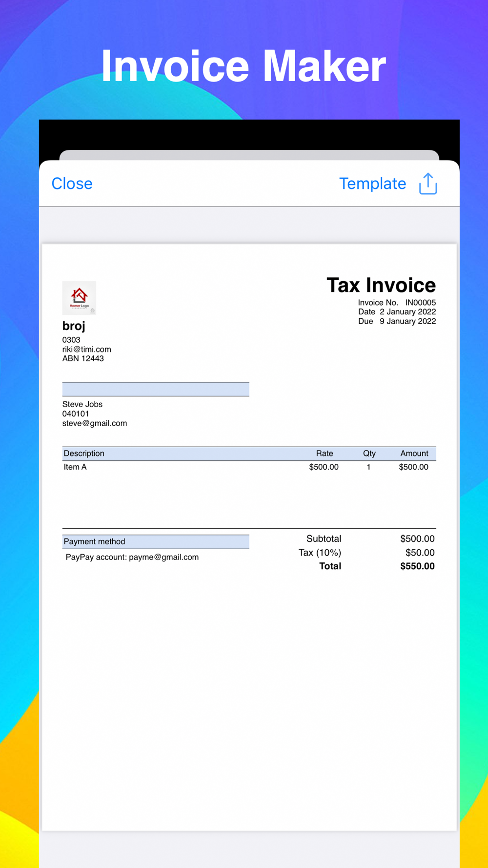Image resolution: width=488 pixels, height=868 pixels.
Task: Tap the date 2 January 2022
Action: point(408,312)
